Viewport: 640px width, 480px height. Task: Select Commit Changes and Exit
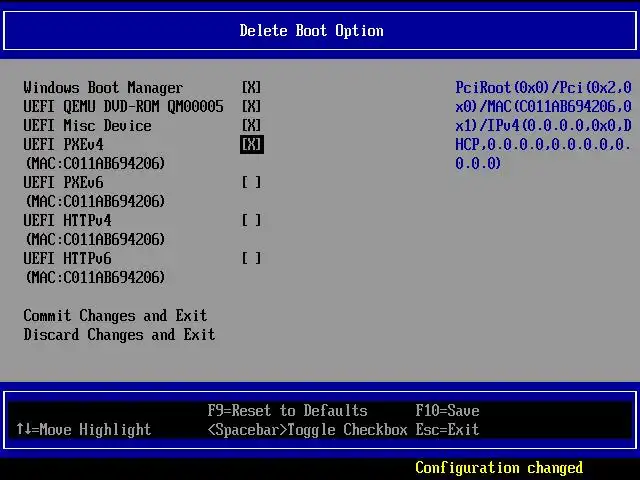click(x=116, y=316)
